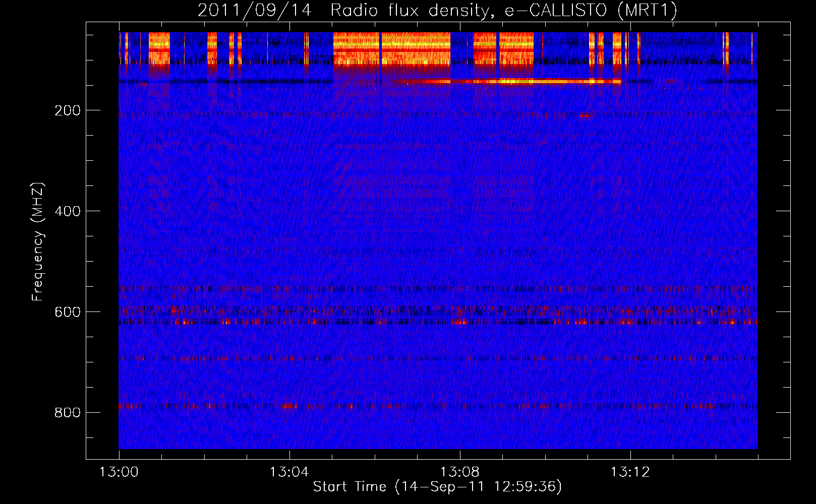The height and width of the screenshot is (504, 816).
Task: Click the plot title "2011/09/14 Radio flux density, e-CALLISTO (MRT1)"
Action: 437,10
